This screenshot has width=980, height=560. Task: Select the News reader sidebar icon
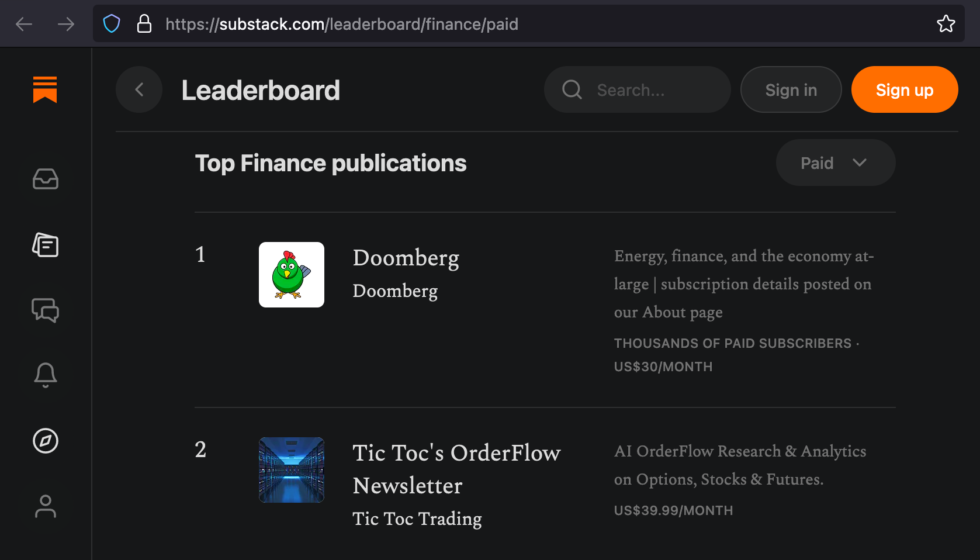pos(45,246)
